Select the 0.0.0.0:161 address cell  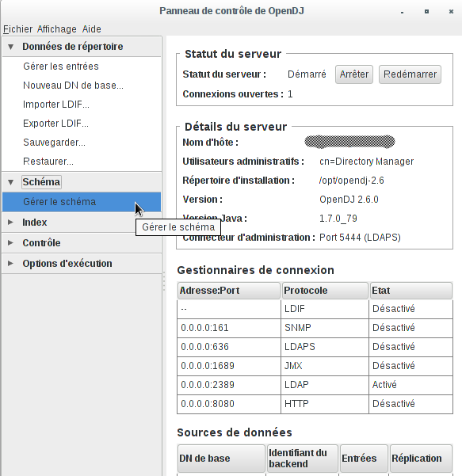pyautogui.click(x=229, y=328)
